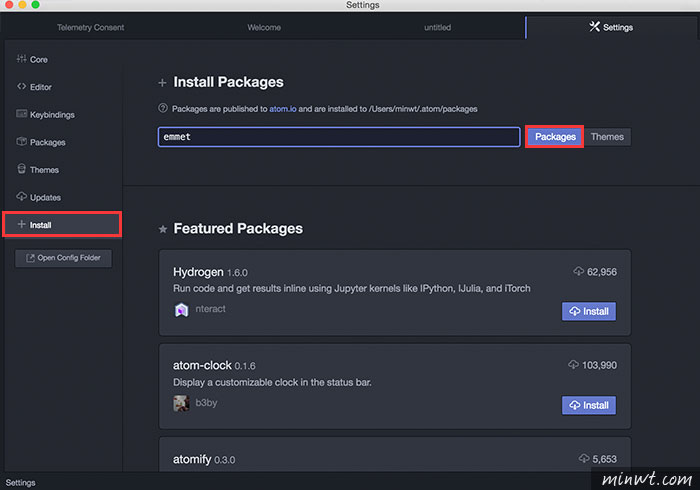Click the Core sliders icon
Viewport: 700px width, 490px height.
21,58
